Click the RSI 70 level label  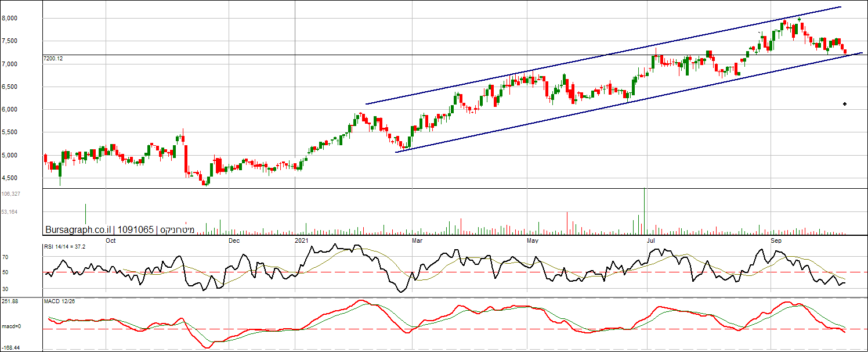tap(5, 257)
